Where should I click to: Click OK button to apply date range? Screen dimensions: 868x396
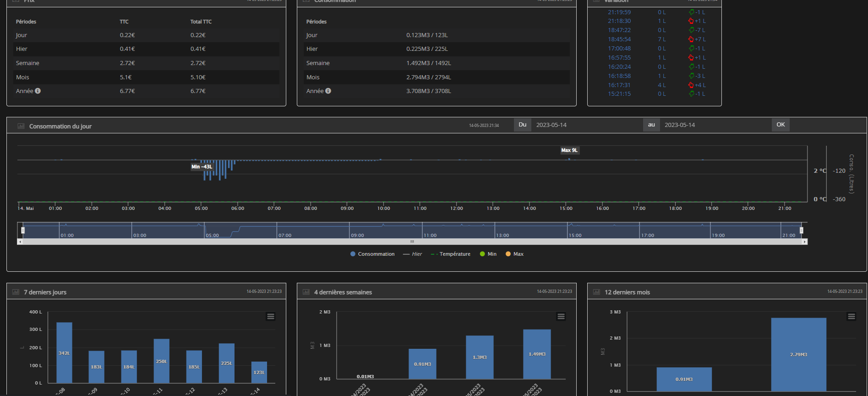(x=781, y=125)
